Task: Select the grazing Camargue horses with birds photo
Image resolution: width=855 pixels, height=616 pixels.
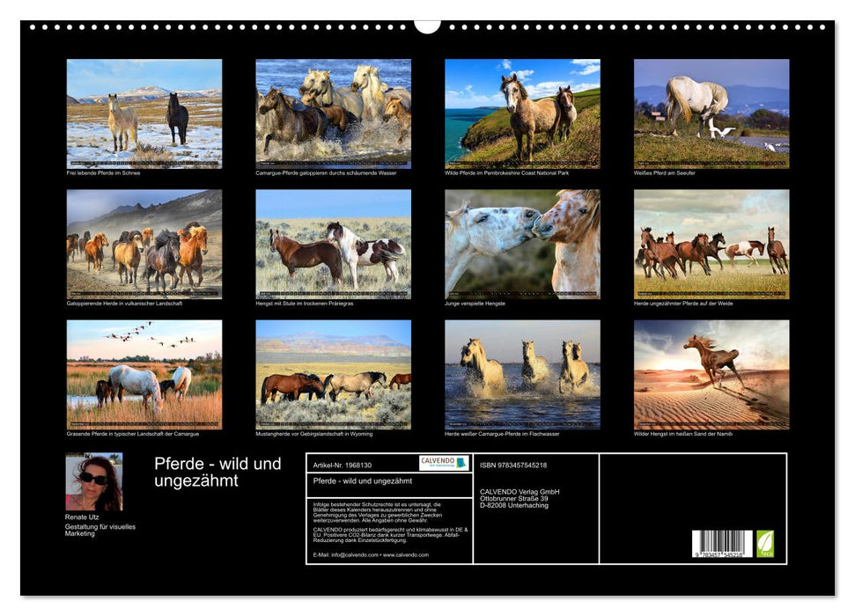Action: tap(144, 374)
